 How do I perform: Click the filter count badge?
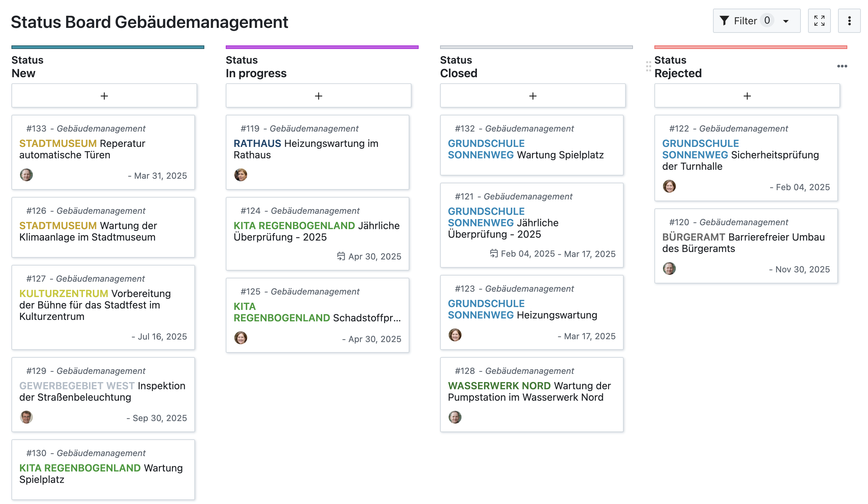[767, 20]
